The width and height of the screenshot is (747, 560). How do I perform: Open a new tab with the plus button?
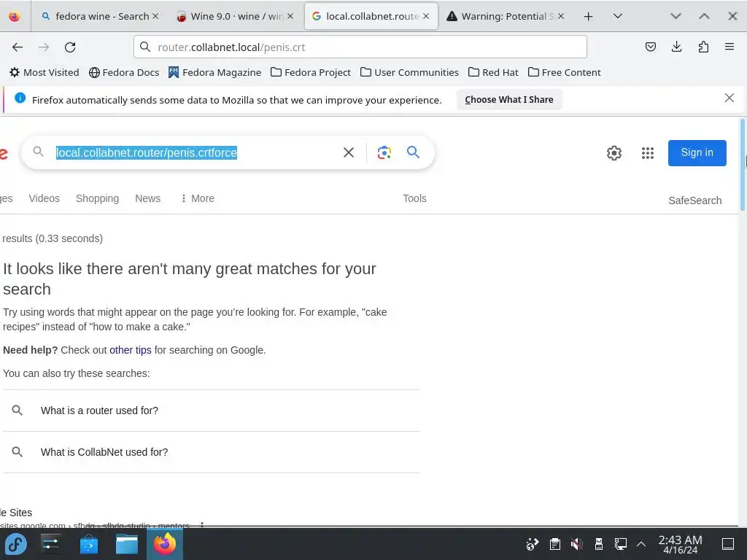point(589,16)
